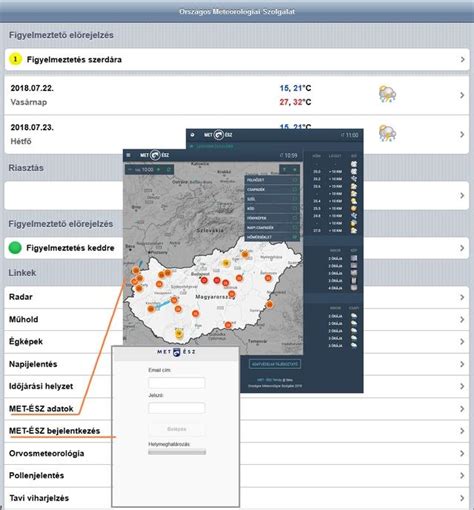Select the Orvosmeteorológia menu entry

237,453
